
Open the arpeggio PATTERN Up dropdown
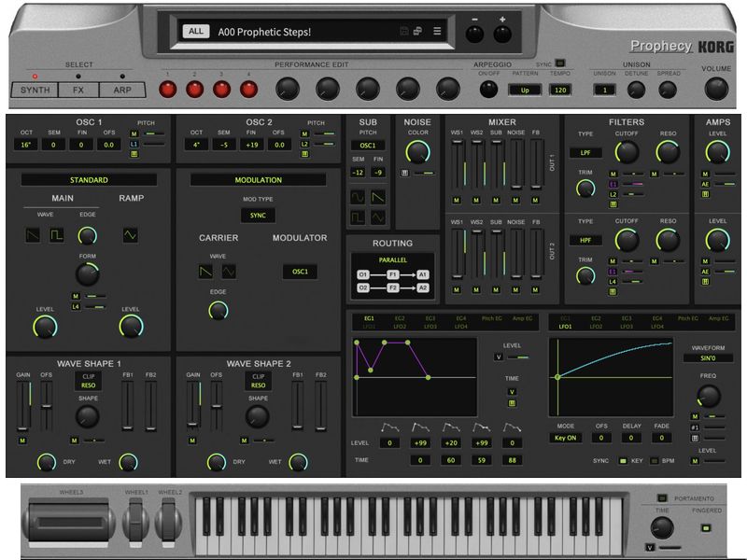[x=525, y=89]
